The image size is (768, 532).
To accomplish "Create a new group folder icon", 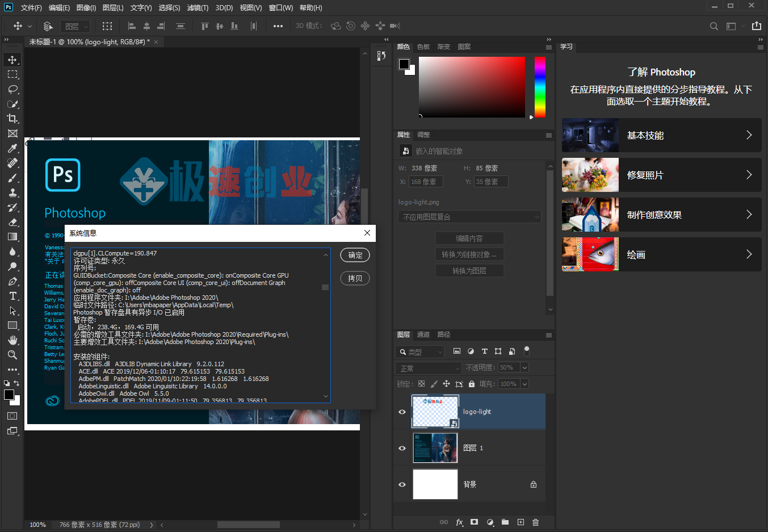I will pos(505,522).
